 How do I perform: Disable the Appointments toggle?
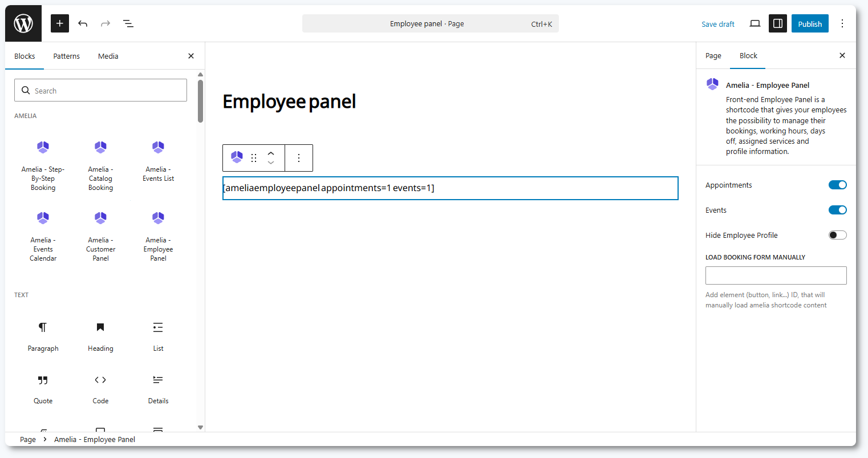(837, 185)
